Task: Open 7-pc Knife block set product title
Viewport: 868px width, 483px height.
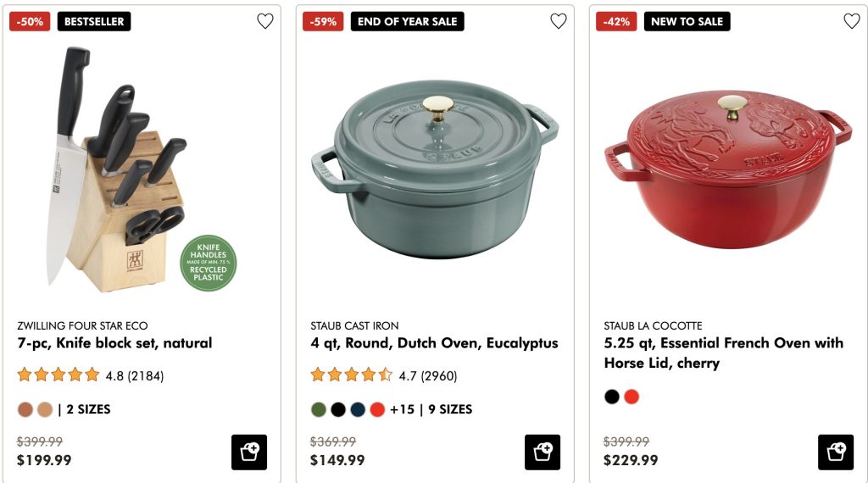Action: [x=114, y=343]
